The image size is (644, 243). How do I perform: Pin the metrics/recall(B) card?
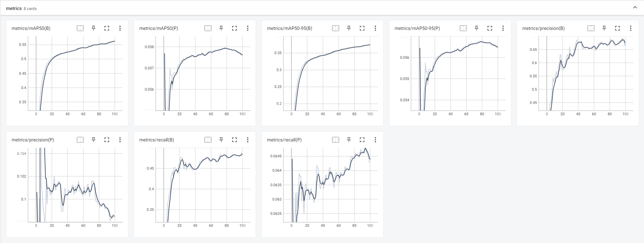coord(221,140)
